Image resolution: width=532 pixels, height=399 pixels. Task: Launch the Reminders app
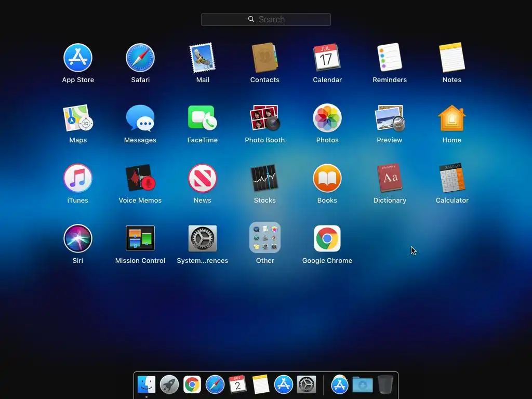pyautogui.click(x=390, y=58)
